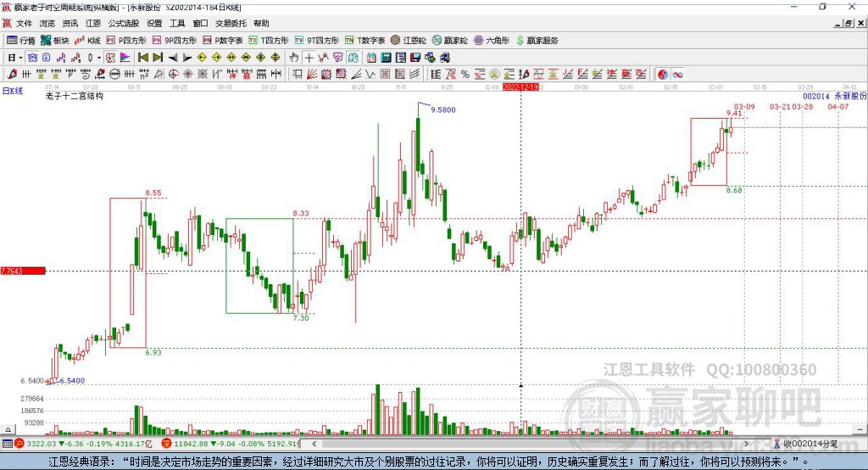The image size is (868, 470).
Task: Step chart back with black left arrow
Action: pyautogui.click(x=173, y=58)
